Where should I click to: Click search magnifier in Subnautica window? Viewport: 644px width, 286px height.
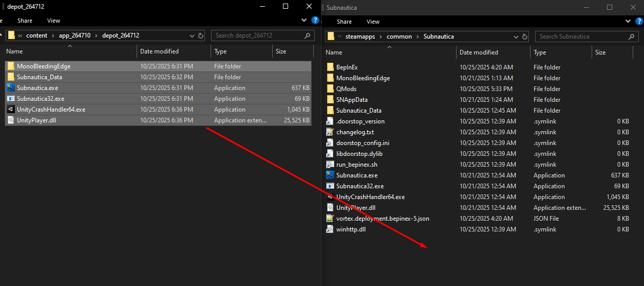tap(632, 37)
